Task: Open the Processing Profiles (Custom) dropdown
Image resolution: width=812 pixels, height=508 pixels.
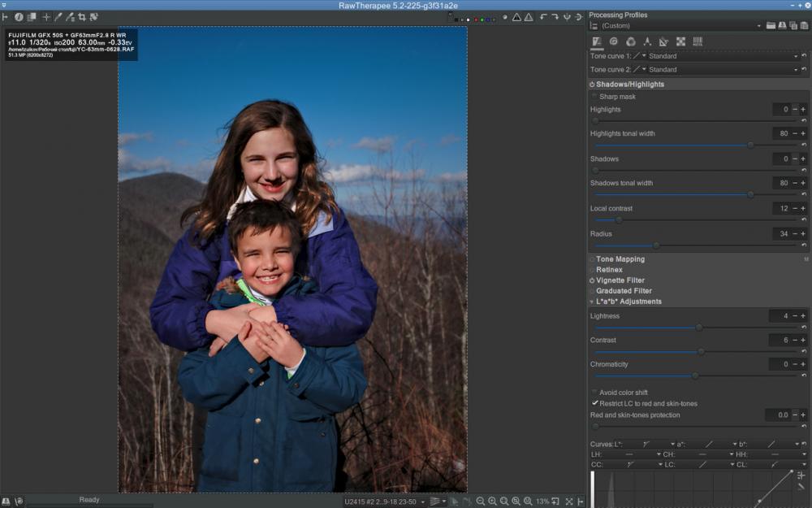Action: pyautogui.click(x=681, y=25)
